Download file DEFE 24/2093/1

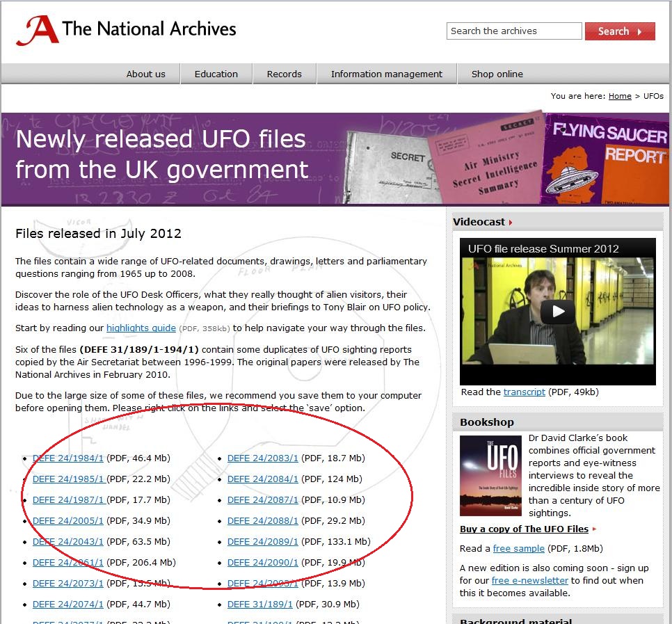263,583
